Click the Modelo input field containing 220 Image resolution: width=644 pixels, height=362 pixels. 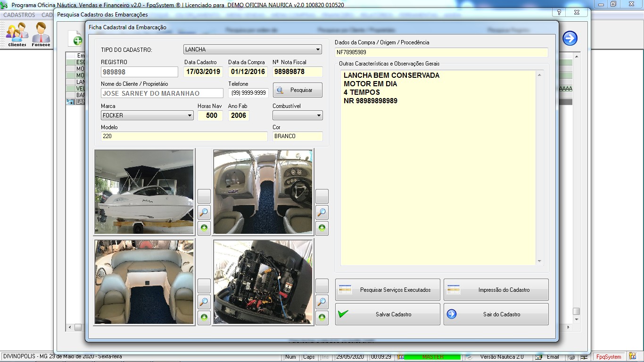[184, 136]
